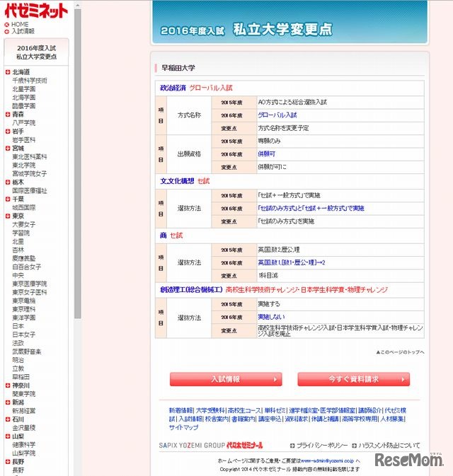Open the 新着情報 footer link
The image size is (453, 476).
point(180,410)
